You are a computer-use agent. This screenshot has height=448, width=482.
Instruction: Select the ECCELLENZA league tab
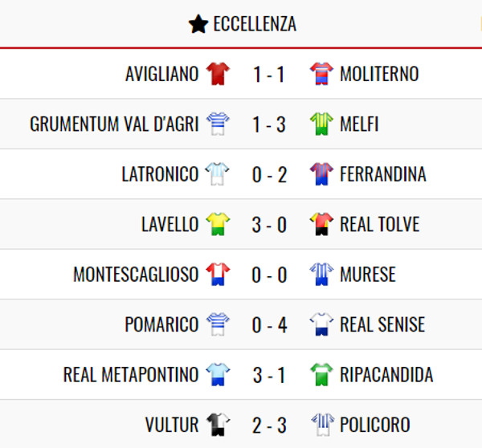243,23
